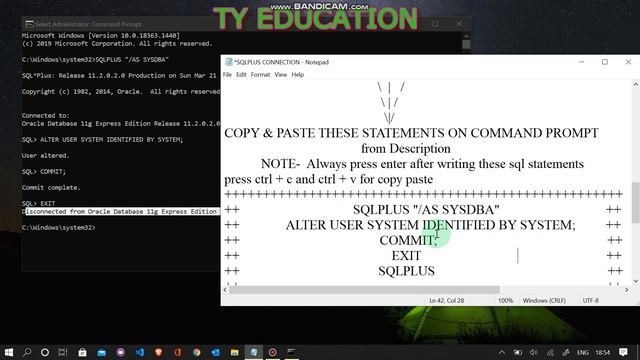Open taskbar search magnifier
Image resolution: width=640 pixels, height=360 pixels.
pos(27,352)
